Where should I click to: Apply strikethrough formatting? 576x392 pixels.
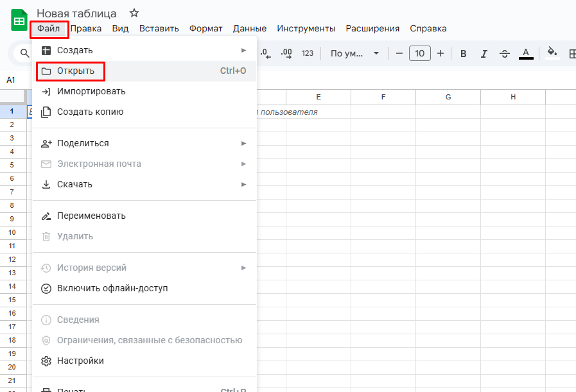point(505,53)
